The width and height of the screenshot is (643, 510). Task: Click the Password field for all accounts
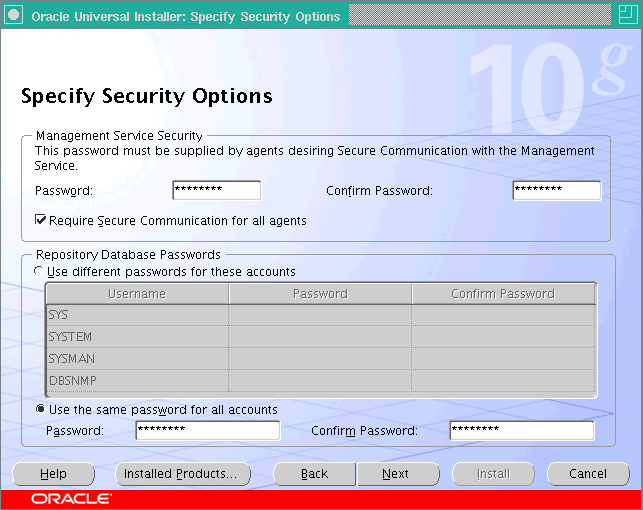(x=208, y=430)
